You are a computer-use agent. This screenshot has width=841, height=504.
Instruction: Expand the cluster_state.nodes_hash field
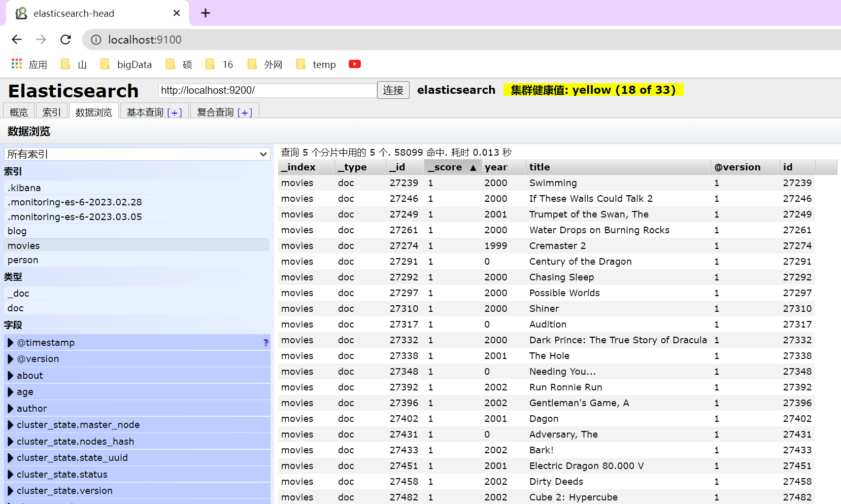click(11, 442)
